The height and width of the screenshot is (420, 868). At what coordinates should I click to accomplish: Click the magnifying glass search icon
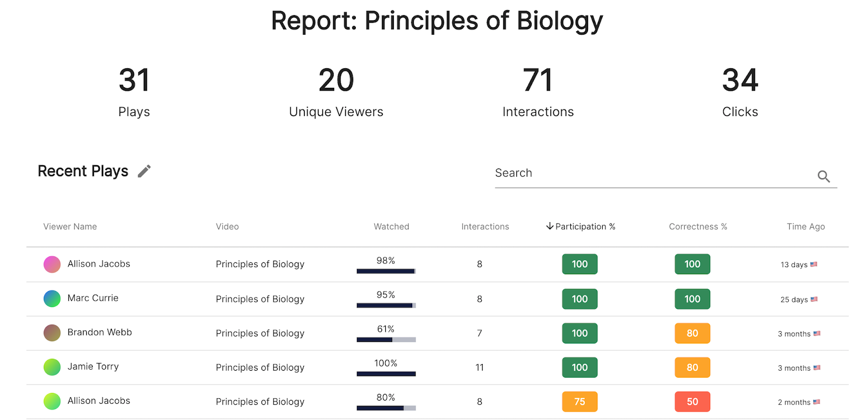pyautogui.click(x=824, y=176)
